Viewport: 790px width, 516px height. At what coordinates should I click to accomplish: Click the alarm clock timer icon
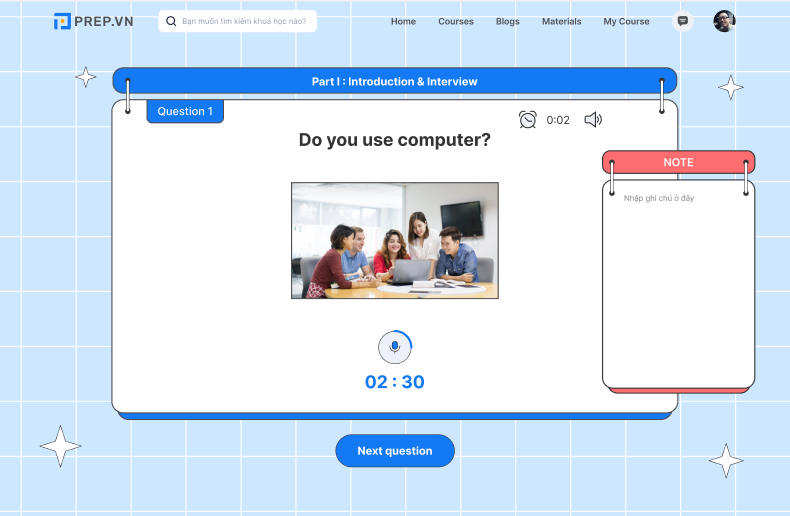528,120
